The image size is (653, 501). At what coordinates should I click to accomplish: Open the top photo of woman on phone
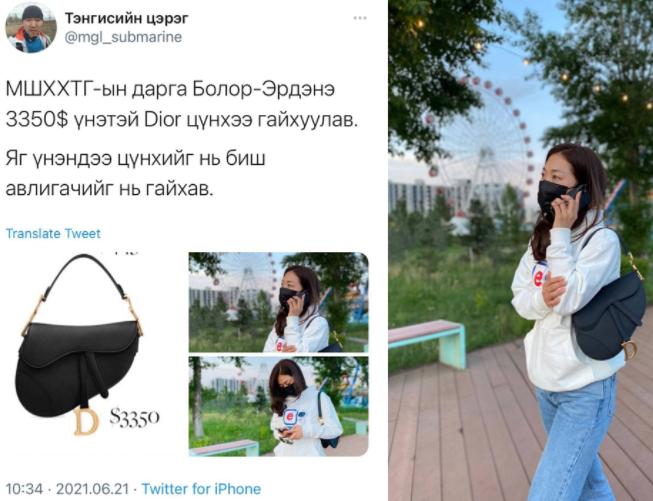pos(278,302)
